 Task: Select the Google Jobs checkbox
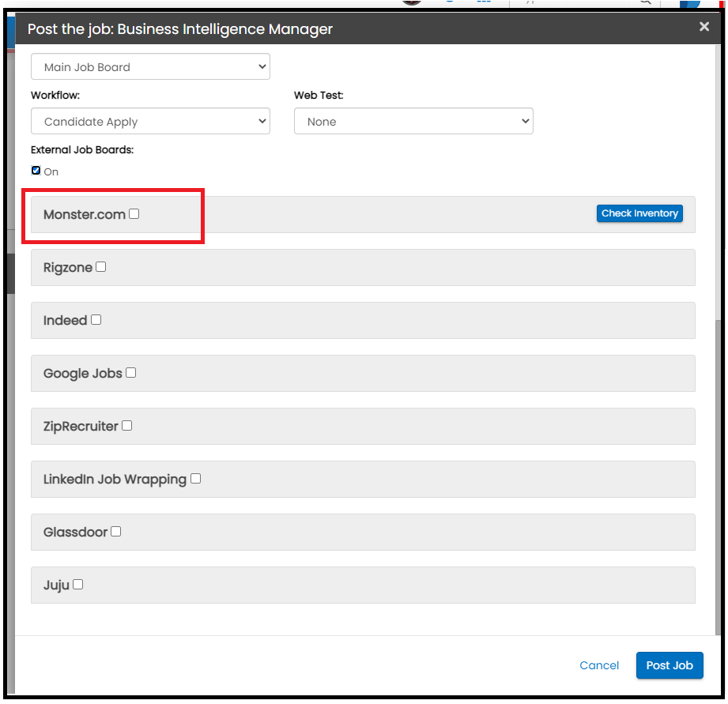pos(131,373)
